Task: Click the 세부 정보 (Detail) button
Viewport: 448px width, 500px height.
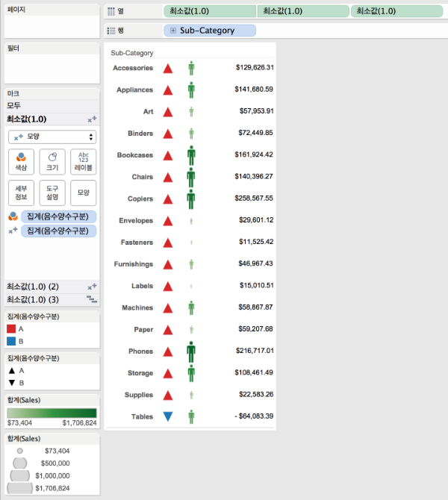Action: (21, 193)
